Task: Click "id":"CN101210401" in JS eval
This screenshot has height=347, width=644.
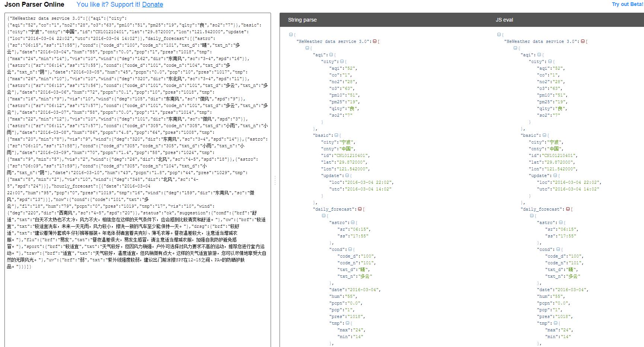Action: (553, 155)
